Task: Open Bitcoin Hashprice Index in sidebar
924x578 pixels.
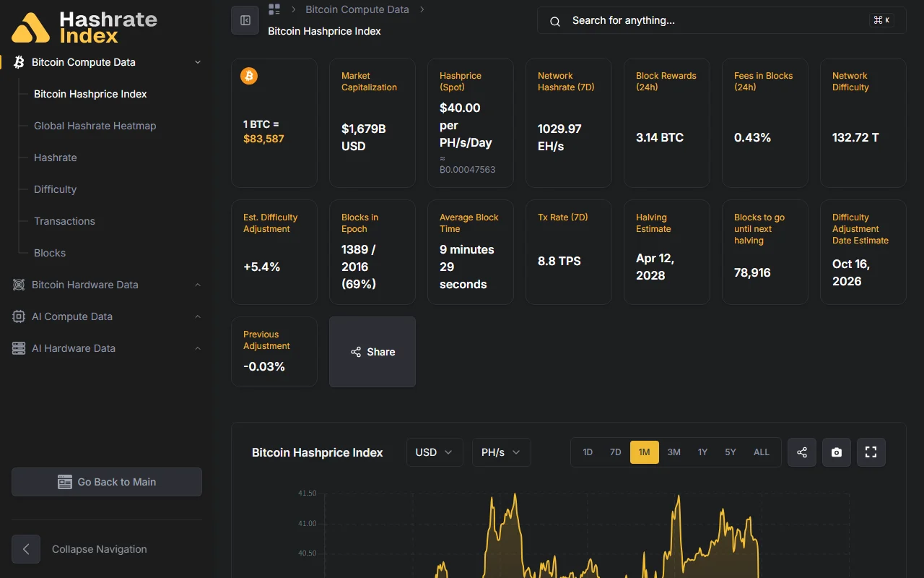Action: coord(90,94)
